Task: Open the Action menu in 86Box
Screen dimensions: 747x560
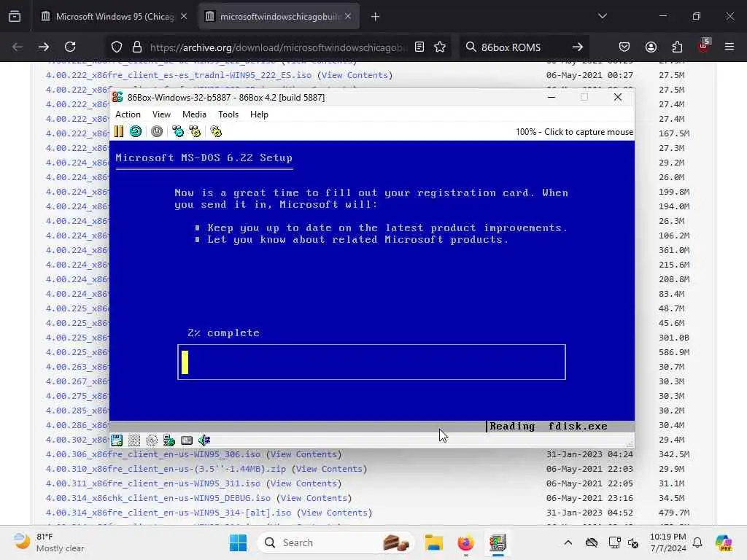Action: (x=128, y=114)
